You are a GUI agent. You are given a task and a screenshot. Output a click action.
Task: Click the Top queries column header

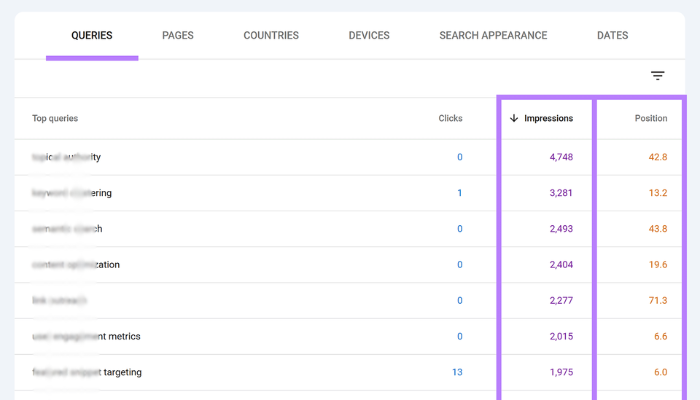(55, 118)
